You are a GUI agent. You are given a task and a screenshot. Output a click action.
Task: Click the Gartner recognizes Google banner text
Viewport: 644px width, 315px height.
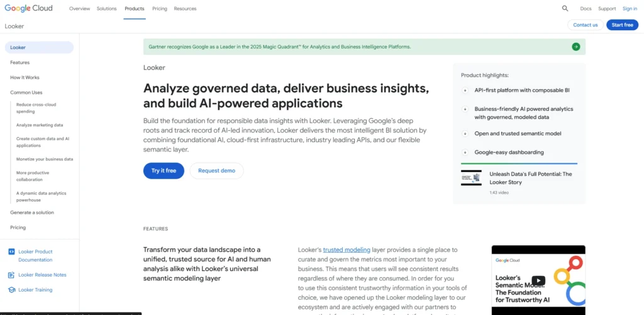[x=280, y=47]
